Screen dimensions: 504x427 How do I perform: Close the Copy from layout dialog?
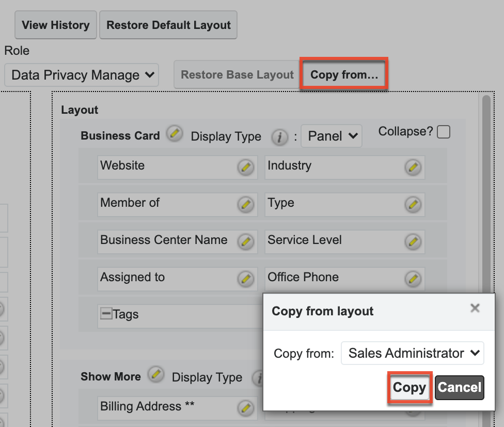tap(475, 309)
